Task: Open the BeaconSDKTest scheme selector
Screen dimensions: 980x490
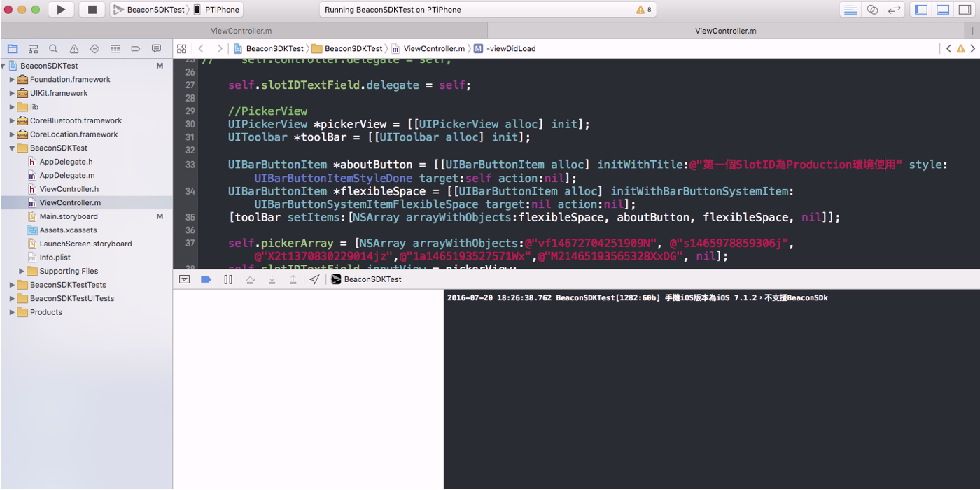Action: click(149, 10)
